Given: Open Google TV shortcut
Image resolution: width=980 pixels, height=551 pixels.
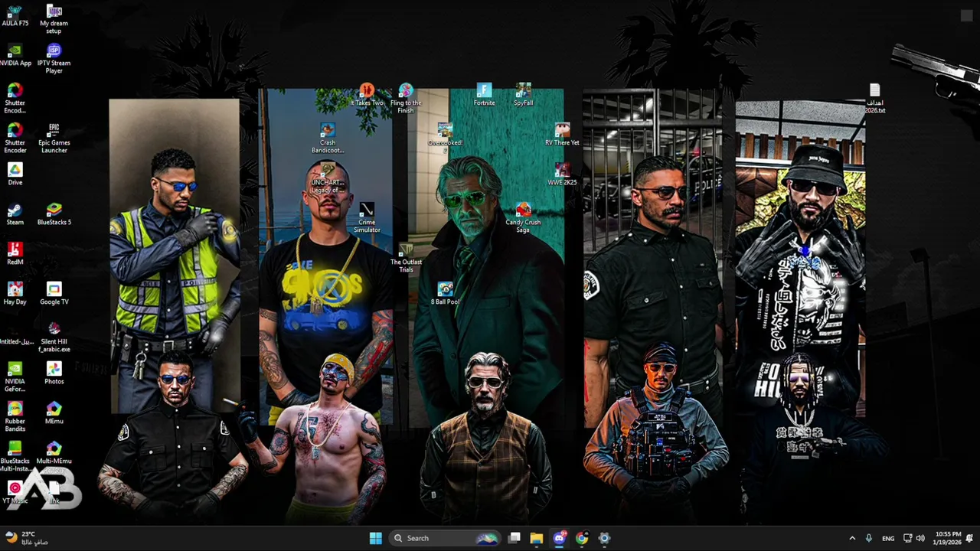Looking at the screenshot, I should click(54, 294).
